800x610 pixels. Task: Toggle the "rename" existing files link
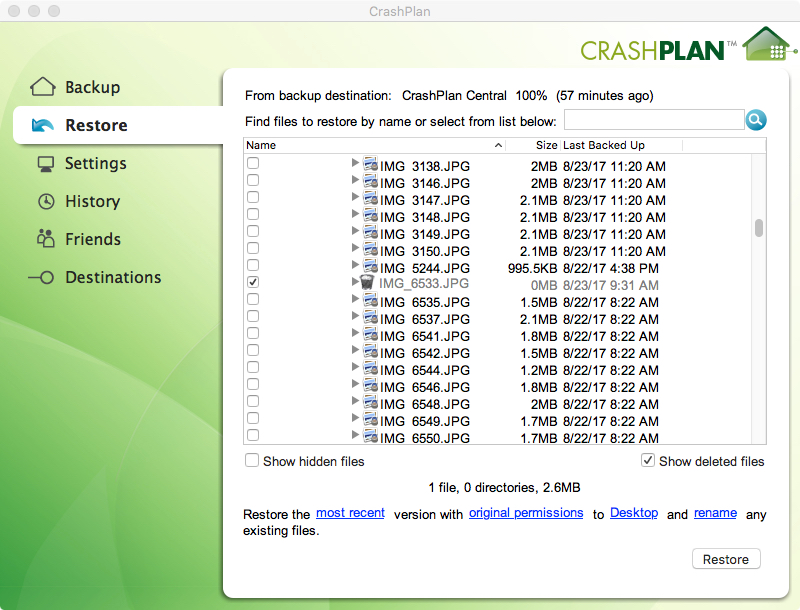coord(715,513)
